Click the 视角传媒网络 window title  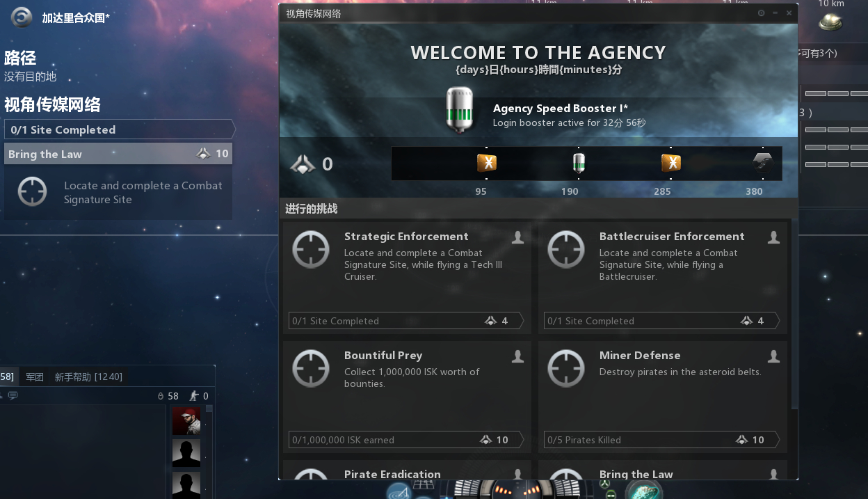point(314,13)
